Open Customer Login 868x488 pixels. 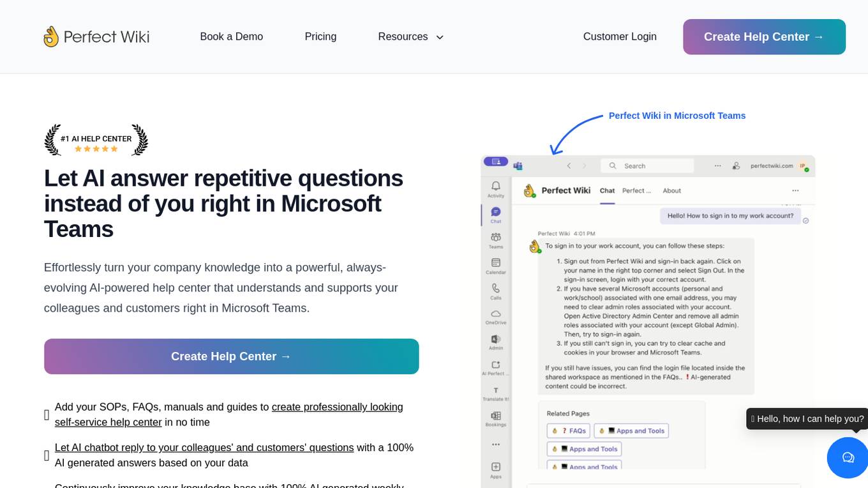pos(620,36)
